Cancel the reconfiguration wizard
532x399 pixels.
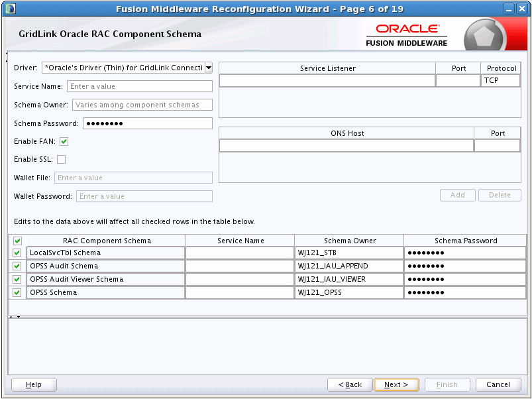(498, 384)
